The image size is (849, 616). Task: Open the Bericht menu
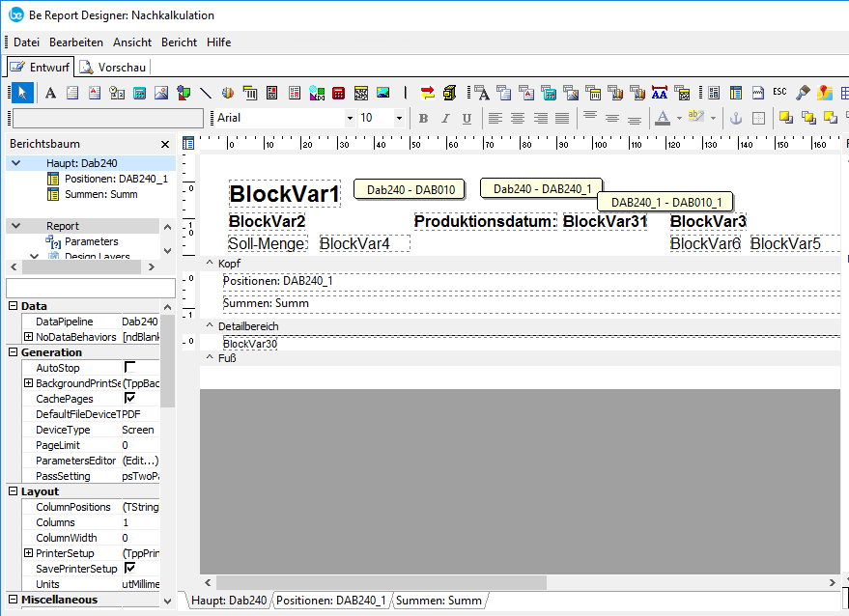pyautogui.click(x=179, y=42)
